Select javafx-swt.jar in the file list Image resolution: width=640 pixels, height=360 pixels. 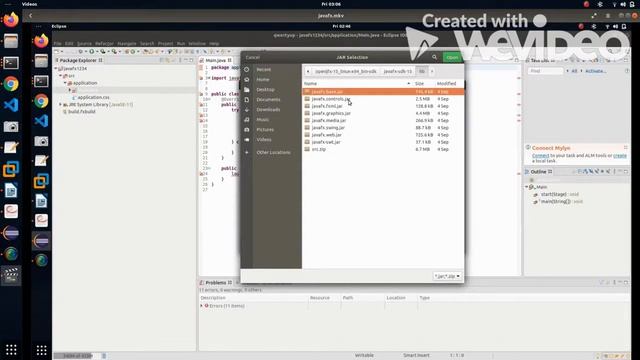[383, 142]
